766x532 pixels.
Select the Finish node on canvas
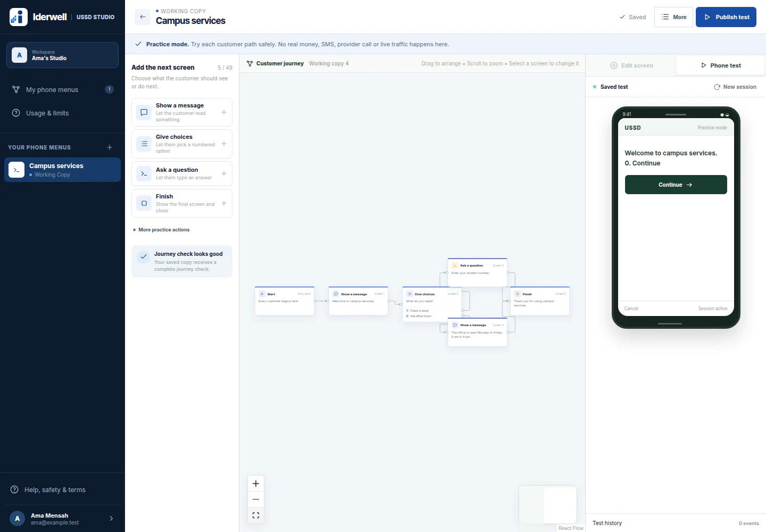click(540, 301)
